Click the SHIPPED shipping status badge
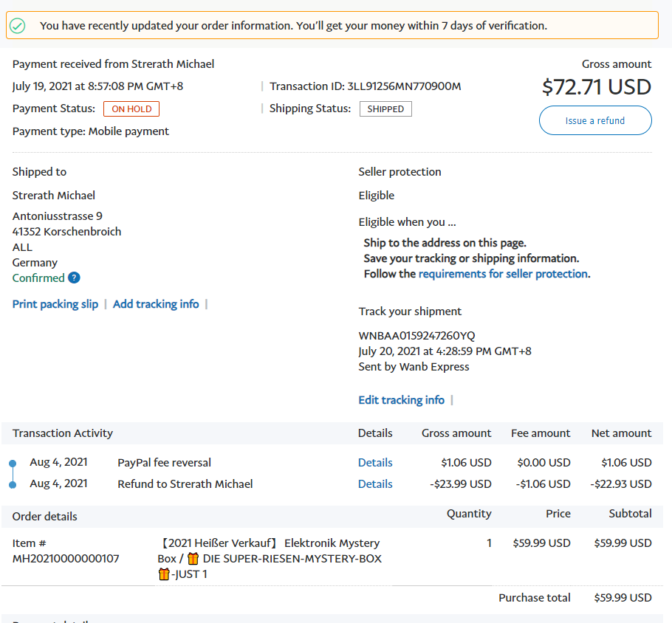 (385, 109)
